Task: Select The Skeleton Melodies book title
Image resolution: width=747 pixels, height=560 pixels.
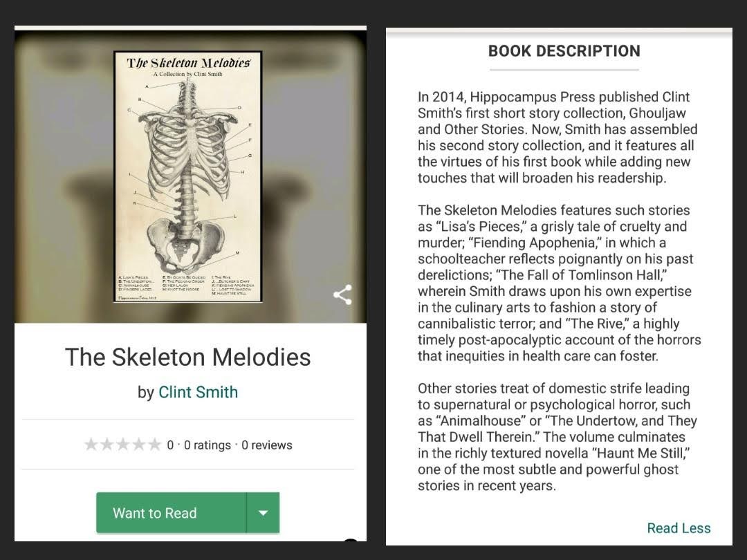Action: coord(187,357)
